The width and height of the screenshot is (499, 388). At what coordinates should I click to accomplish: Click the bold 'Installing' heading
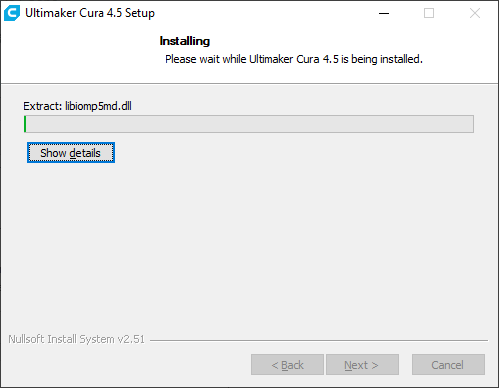pyautogui.click(x=185, y=41)
